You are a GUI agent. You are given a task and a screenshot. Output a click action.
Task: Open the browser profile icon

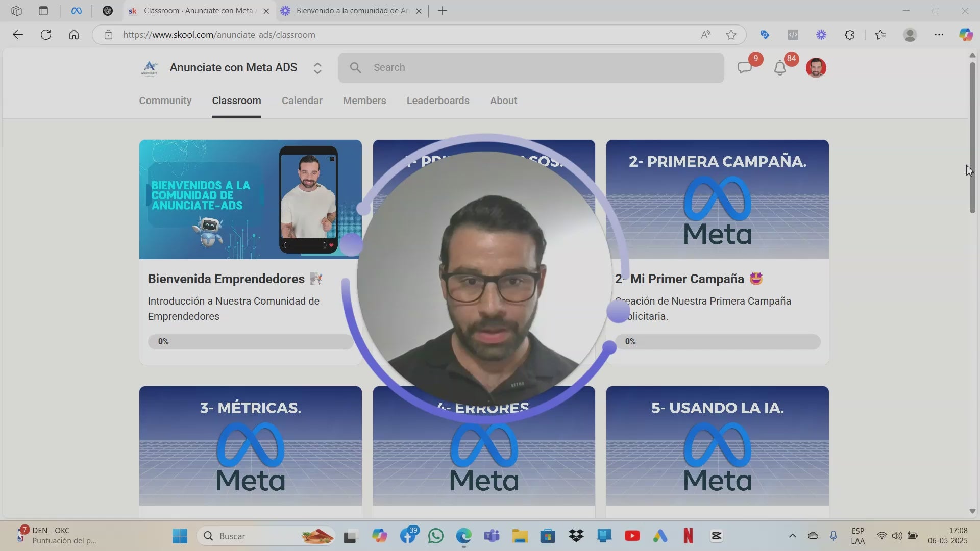[x=910, y=35]
